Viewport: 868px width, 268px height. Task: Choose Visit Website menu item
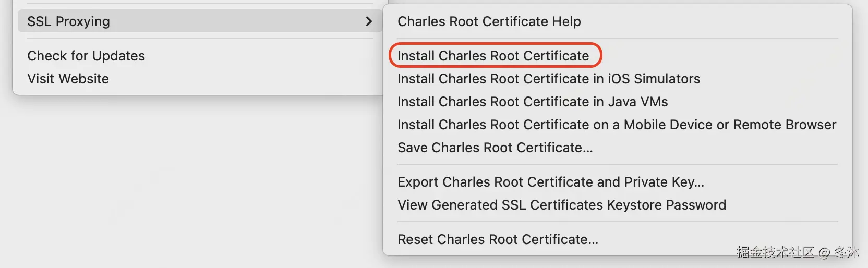(x=68, y=79)
